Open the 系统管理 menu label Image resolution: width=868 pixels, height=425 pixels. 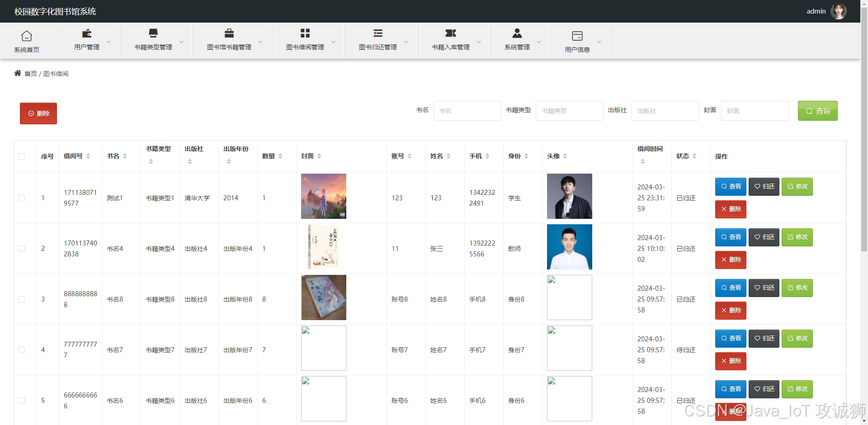pyautogui.click(x=517, y=47)
